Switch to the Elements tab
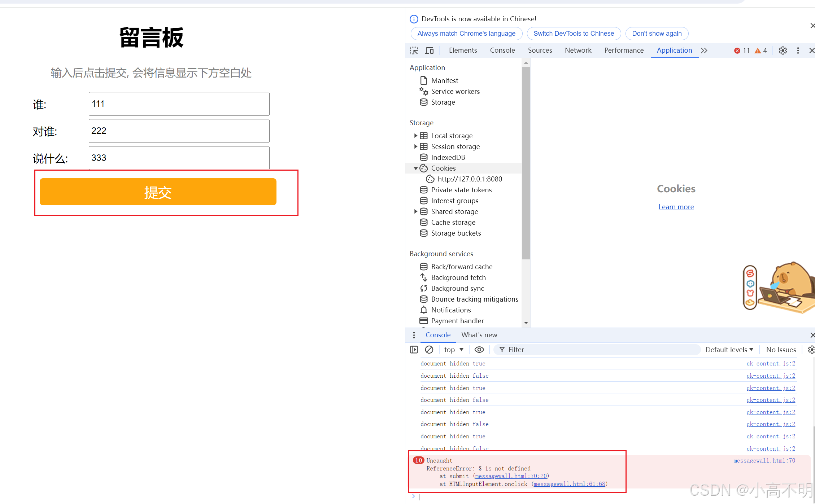The width and height of the screenshot is (815, 504). [463, 51]
